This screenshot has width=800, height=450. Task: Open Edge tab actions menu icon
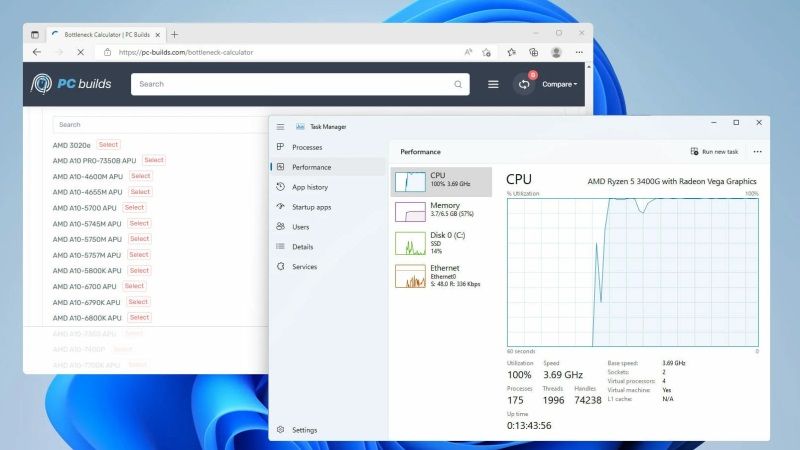(x=35, y=35)
